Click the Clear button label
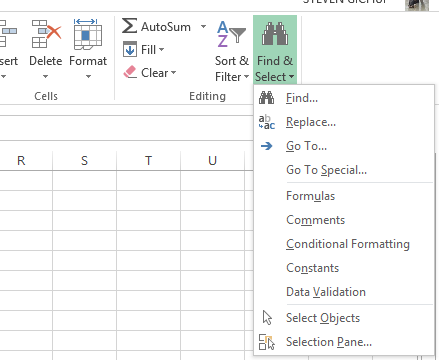 154,73
